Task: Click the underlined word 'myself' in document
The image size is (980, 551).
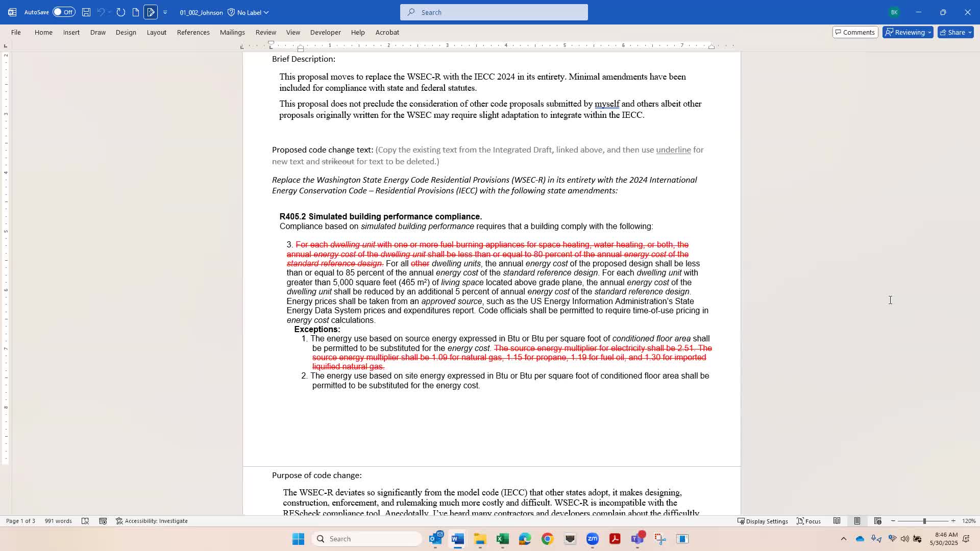Action: (607, 104)
